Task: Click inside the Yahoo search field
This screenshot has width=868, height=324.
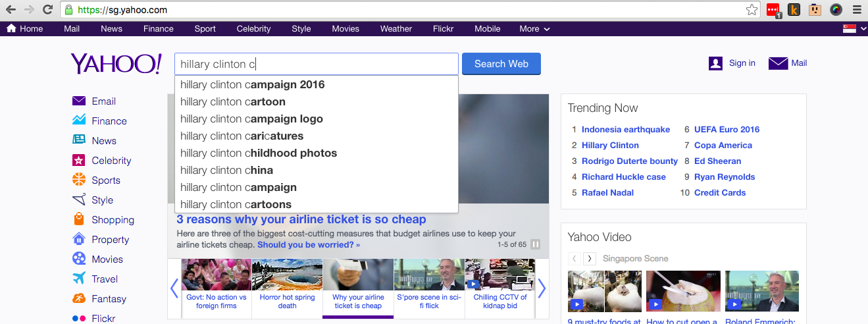Action: tap(317, 64)
